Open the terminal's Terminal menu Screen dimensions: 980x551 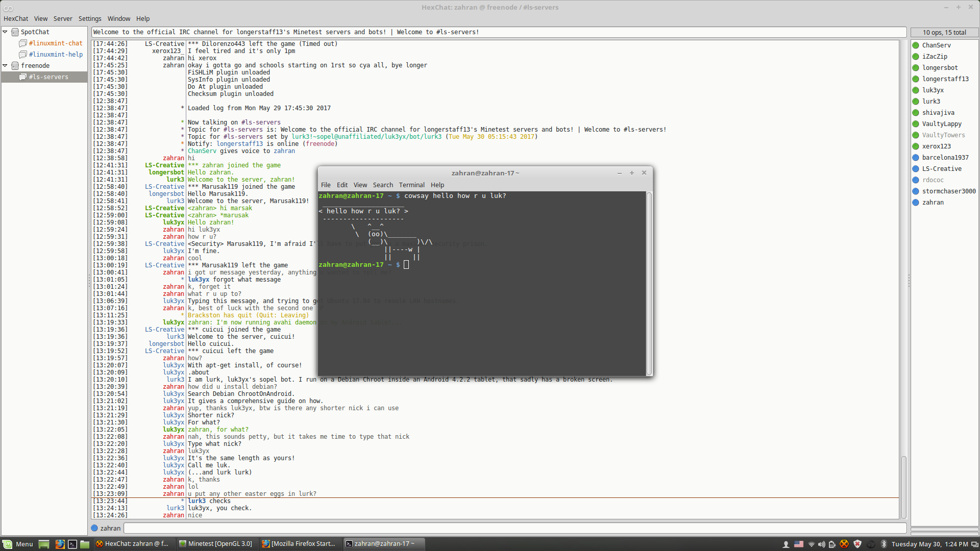coord(412,185)
